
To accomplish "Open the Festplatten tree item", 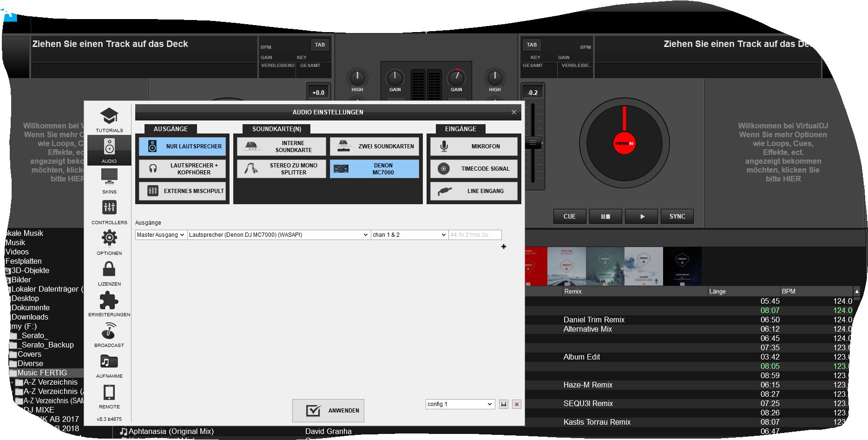I will tap(23, 261).
